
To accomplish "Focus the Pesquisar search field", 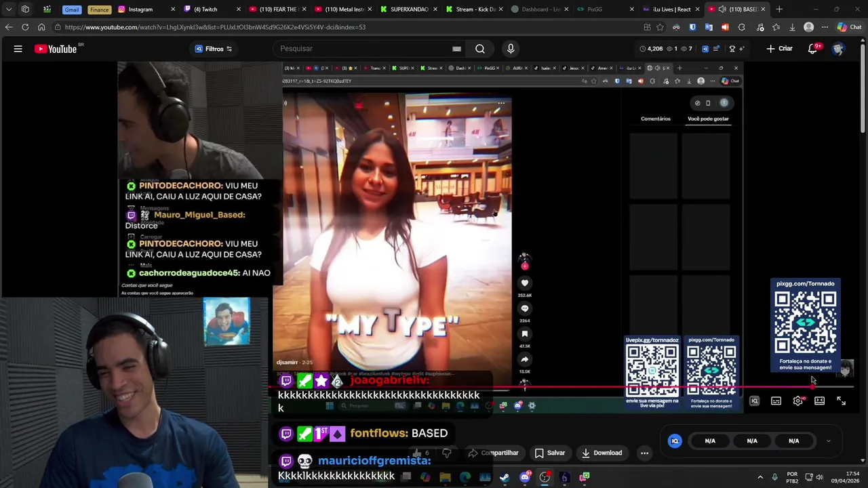I will 363,49.
